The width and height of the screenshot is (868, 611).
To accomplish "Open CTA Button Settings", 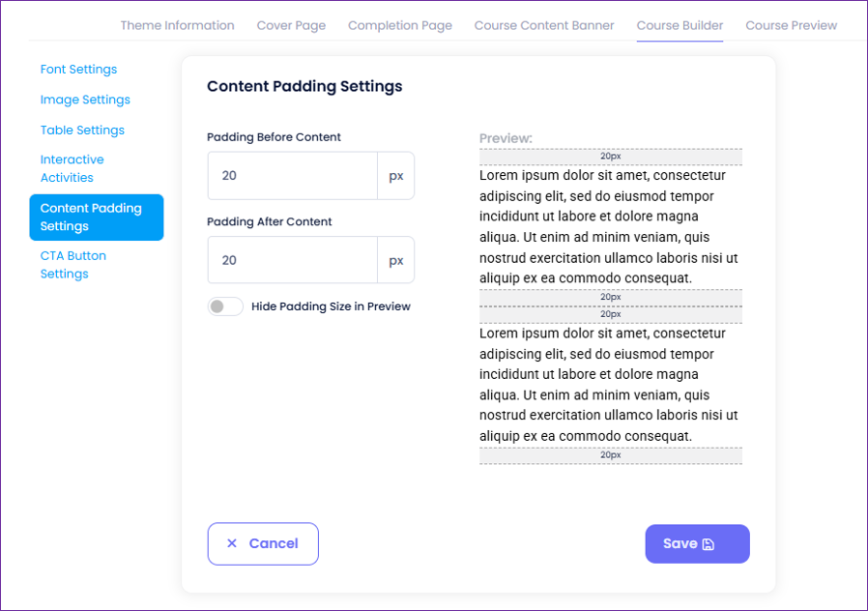I will click(x=73, y=265).
